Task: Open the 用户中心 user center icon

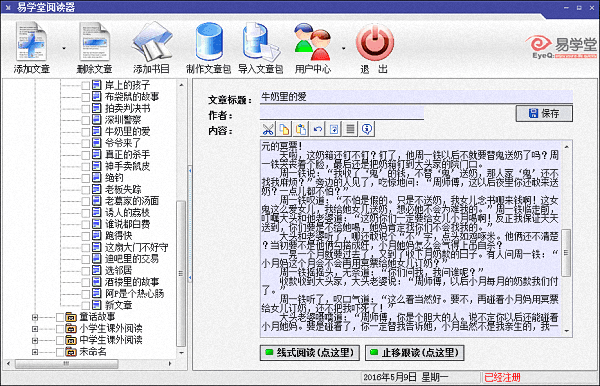Action: tap(313, 42)
